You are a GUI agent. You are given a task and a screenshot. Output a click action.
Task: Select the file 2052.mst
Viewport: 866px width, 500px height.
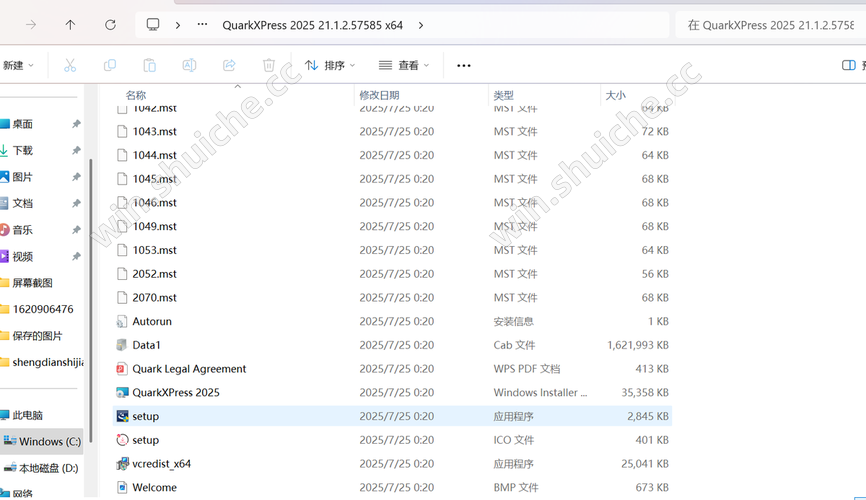tap(392, 274)
